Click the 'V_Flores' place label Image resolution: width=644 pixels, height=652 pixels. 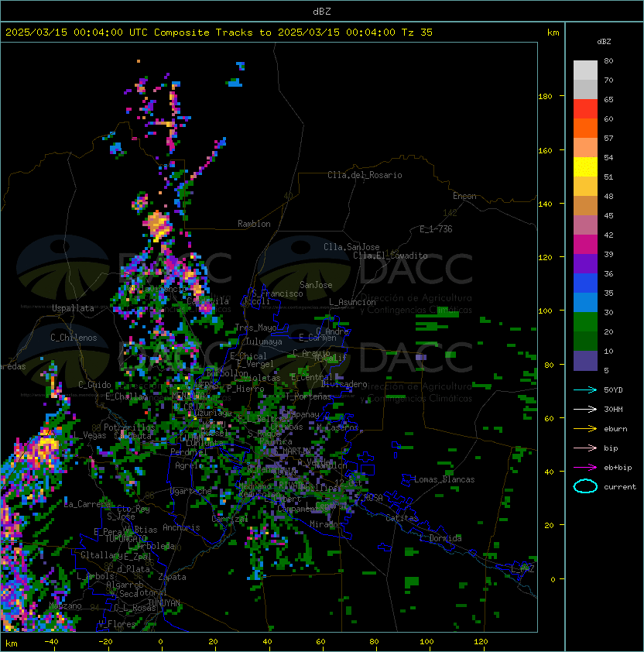(x=117, y=624)
